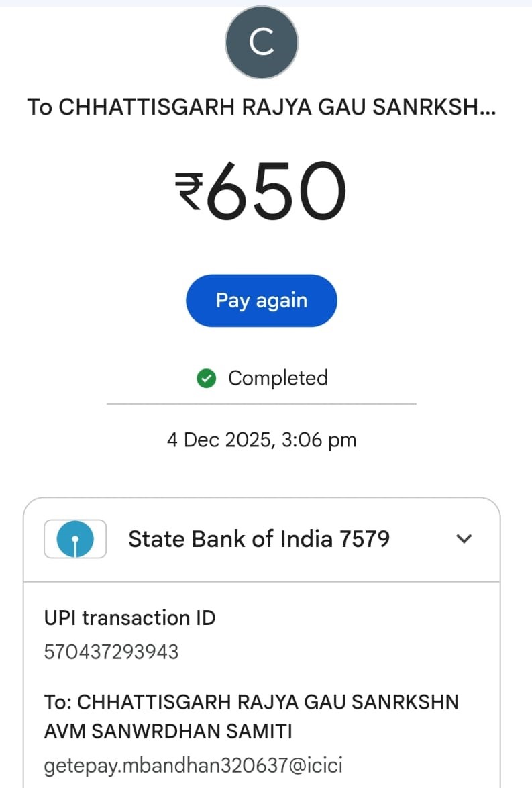Click the divider line below Completed status

(262, 404)
